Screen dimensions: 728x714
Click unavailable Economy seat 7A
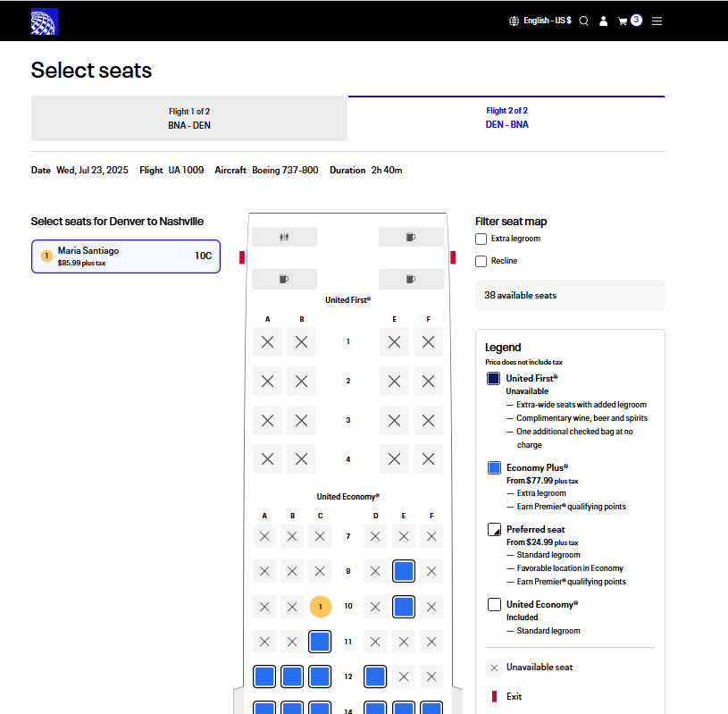point(264,536)
